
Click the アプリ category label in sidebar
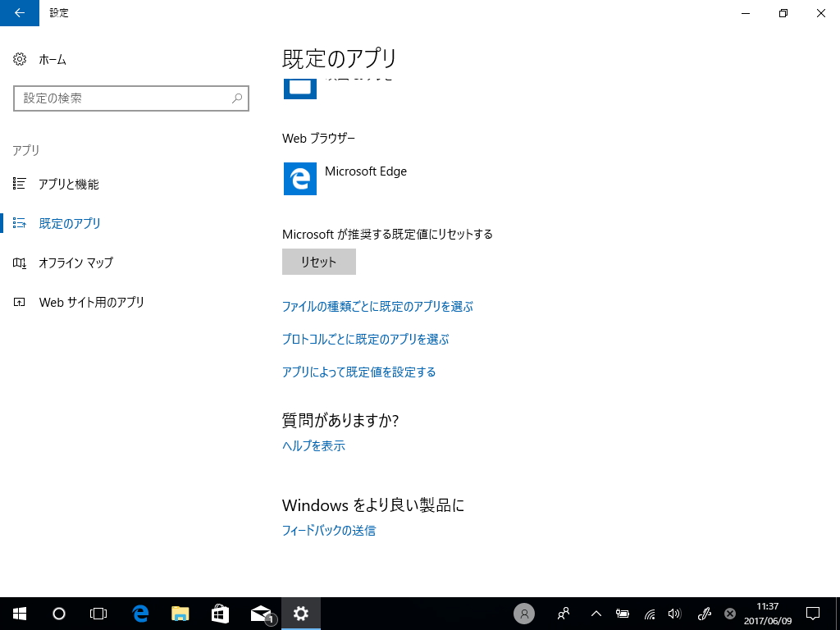(26, 150)
